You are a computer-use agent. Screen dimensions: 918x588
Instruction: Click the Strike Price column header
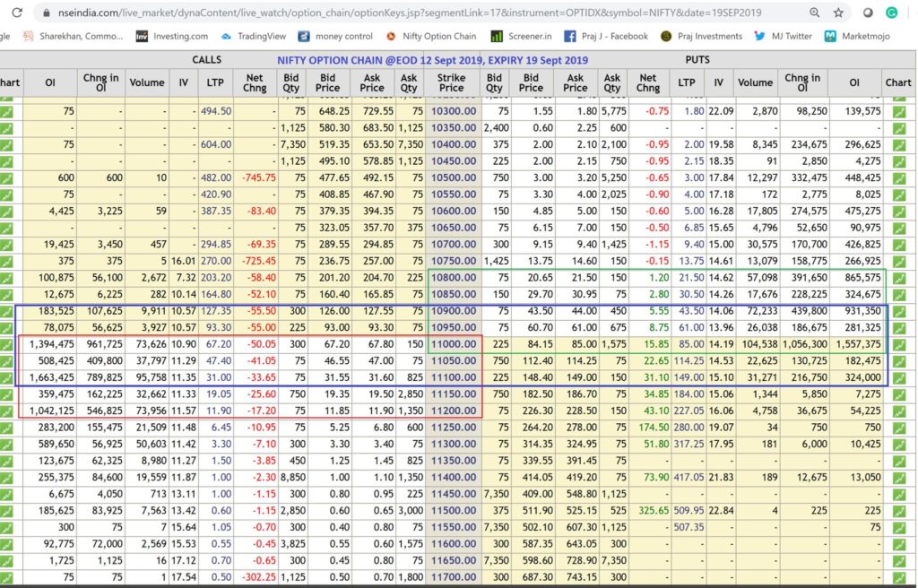[452, 82]
